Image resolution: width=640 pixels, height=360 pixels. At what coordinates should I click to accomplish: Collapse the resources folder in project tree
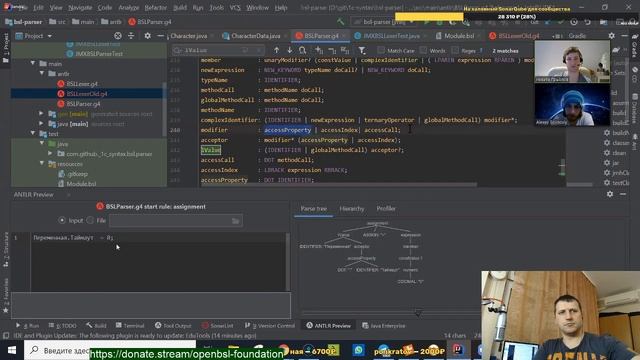point(42,163)
